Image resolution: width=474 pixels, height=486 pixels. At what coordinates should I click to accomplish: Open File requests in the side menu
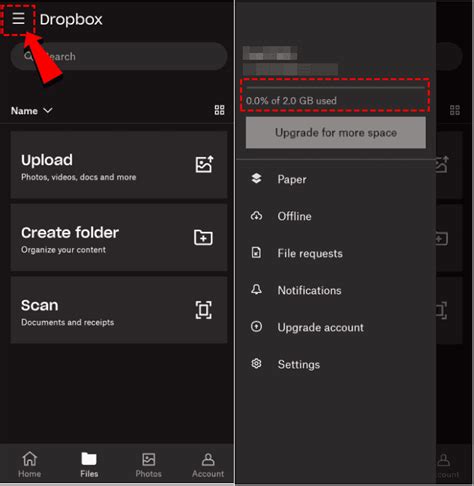click(x=336, y=253)
